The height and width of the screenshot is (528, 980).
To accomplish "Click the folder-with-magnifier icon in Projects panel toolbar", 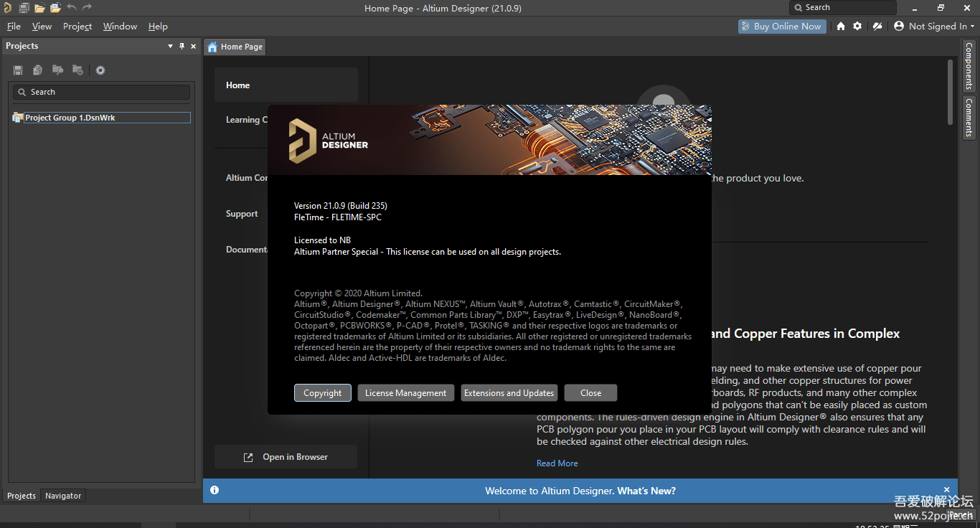I will tap(57, 70).
